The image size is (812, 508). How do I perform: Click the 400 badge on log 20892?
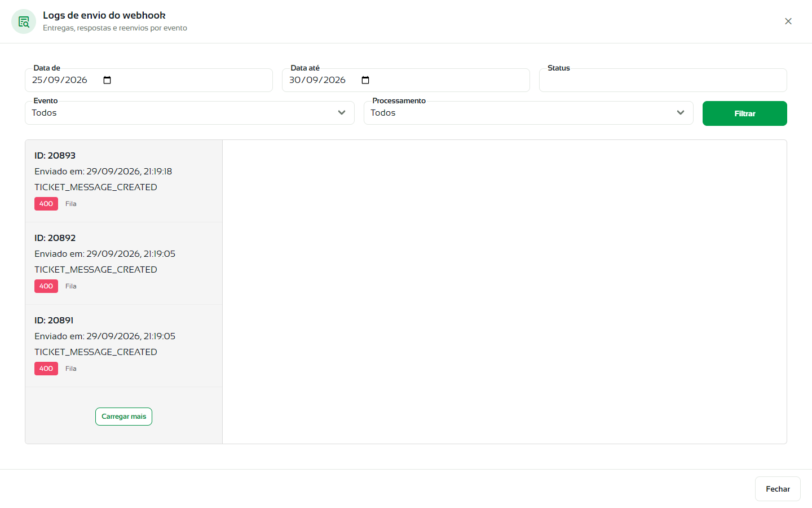(x=46, y=286)
